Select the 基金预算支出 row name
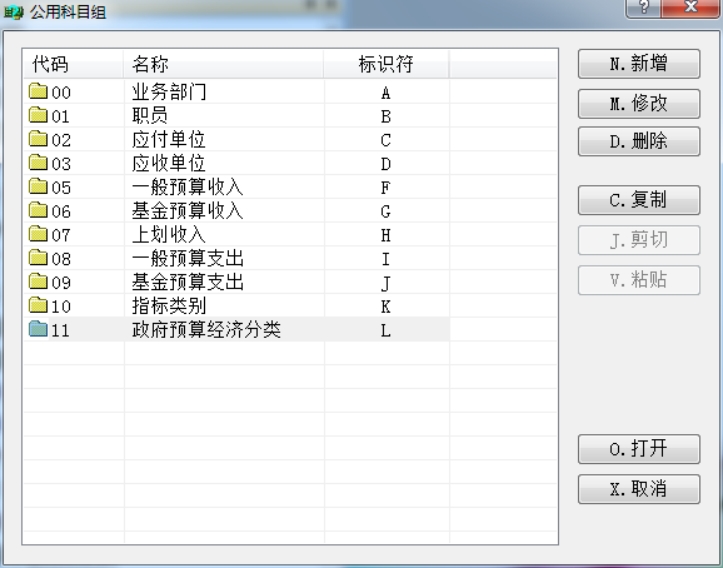Viewport: 723px width, 568px height. [188, 282]
